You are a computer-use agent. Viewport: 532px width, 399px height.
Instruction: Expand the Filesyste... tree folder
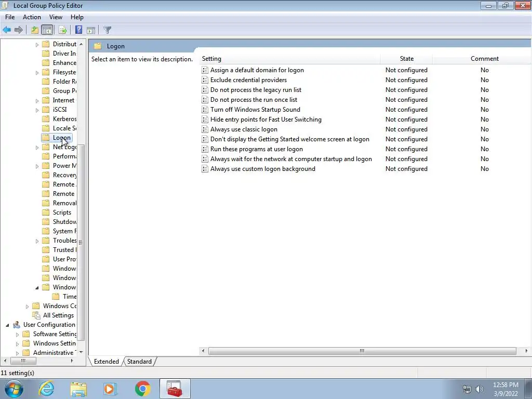37,73
